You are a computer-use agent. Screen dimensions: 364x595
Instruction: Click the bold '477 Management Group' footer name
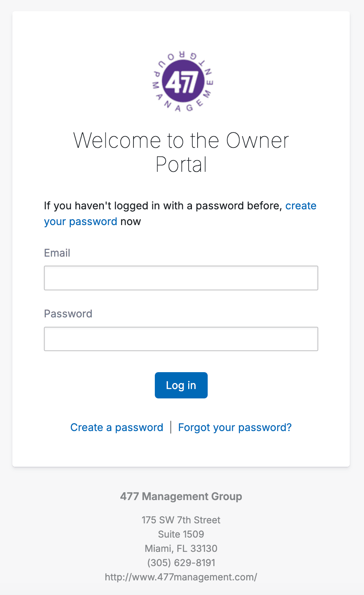[x=181, y=496]
